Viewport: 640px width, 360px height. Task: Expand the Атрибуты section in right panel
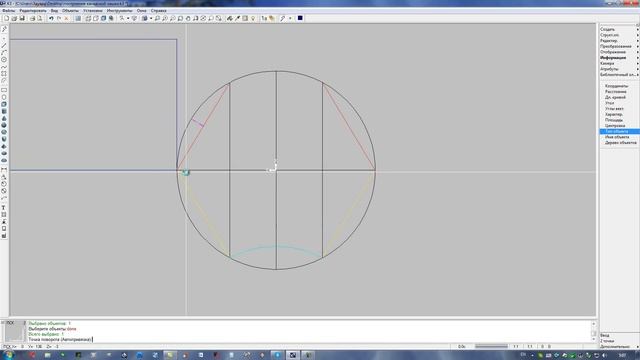tap(619, 69)
